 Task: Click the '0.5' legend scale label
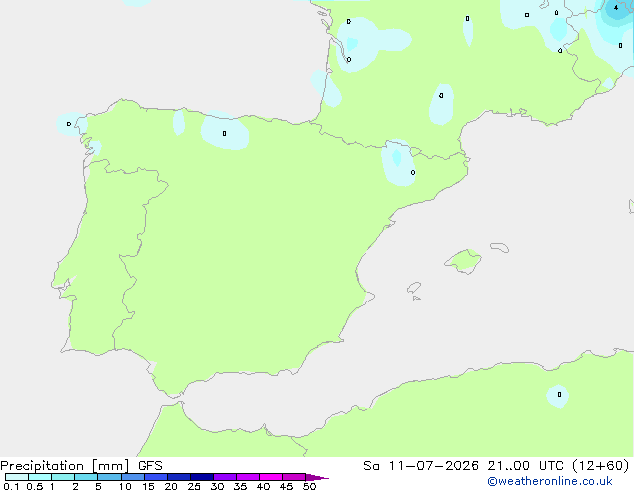click(x=35, y=486)
